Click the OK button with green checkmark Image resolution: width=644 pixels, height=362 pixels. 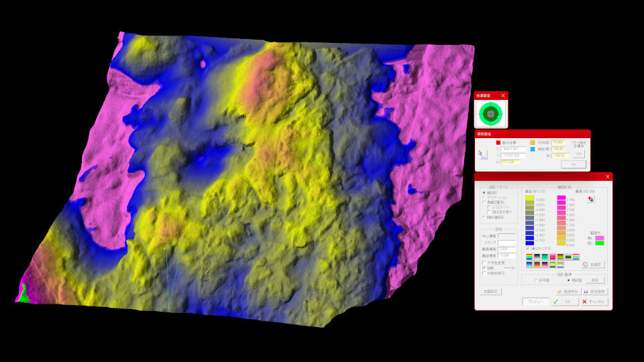coord(563,302)
